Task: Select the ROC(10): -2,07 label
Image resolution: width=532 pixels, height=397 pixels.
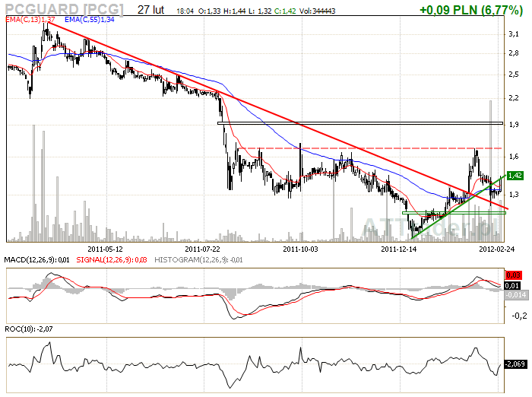Action: pyautogui.click(x=29, y=329)
